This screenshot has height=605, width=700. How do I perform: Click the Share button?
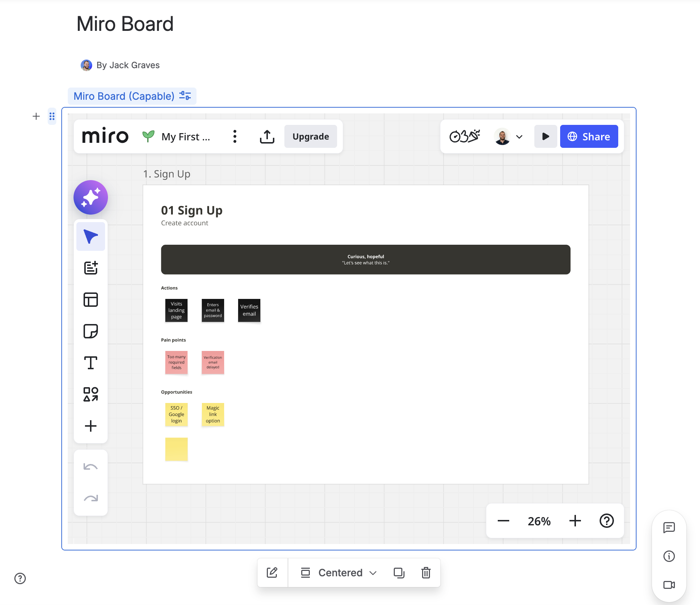coord(589,136)
